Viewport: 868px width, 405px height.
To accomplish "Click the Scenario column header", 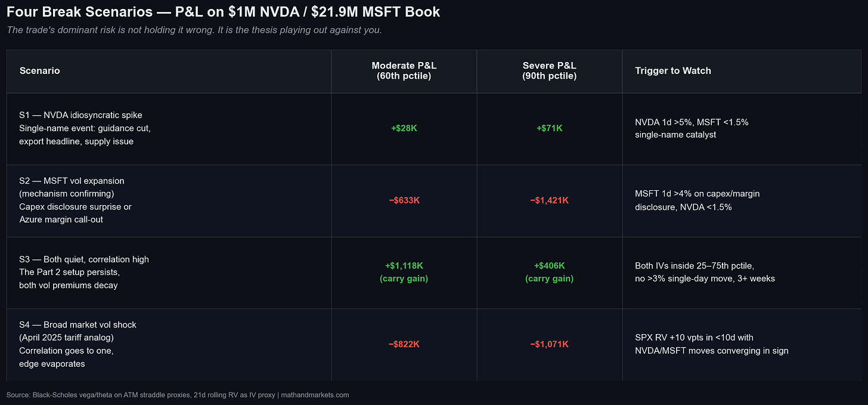I will tap(40, 70).
